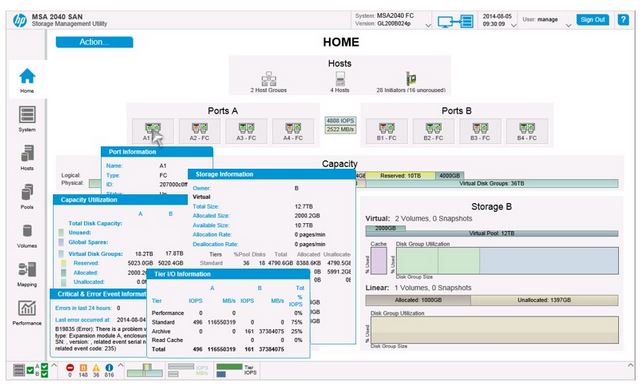Image resolution: width=644 pixels, height=392 pixels.
Task: Click the orange error events icon
Action: point(83,368)
